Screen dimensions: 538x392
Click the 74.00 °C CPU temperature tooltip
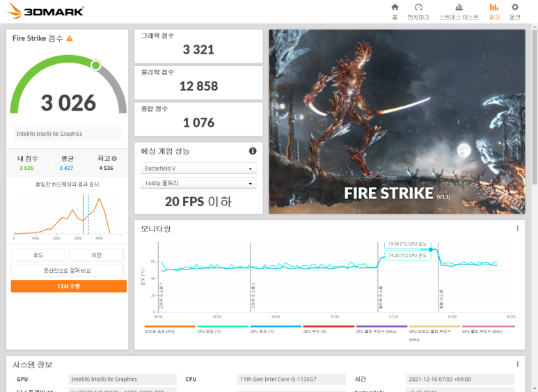407,256
